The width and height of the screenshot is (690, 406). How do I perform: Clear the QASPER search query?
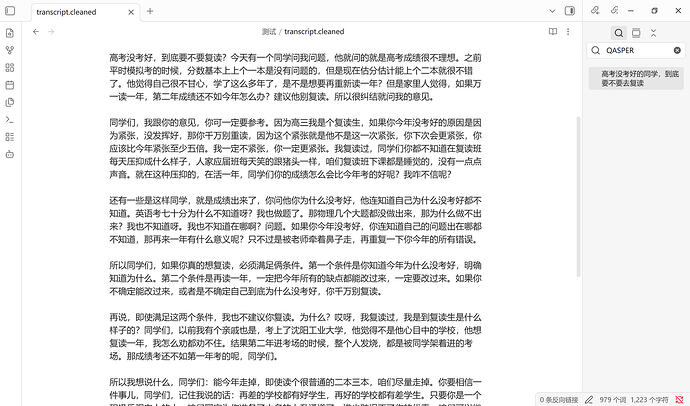[677, 51]
